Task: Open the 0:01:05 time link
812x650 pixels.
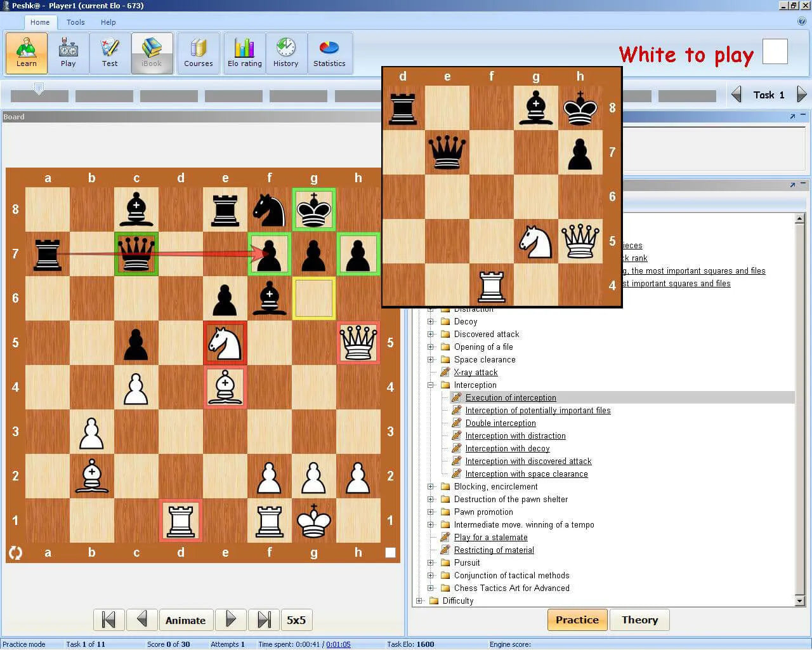Action: 338,644
